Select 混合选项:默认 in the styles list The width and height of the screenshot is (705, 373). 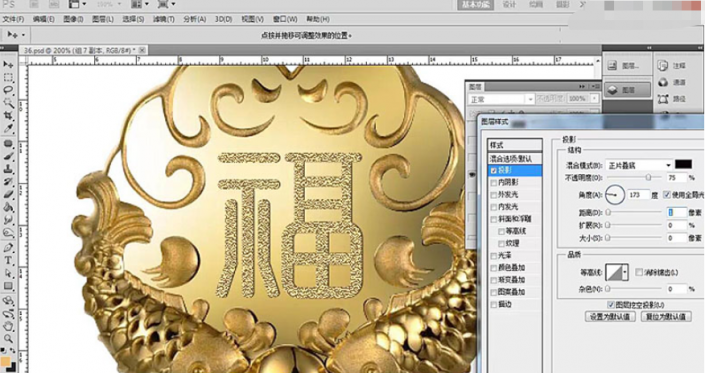pos(515,159)
